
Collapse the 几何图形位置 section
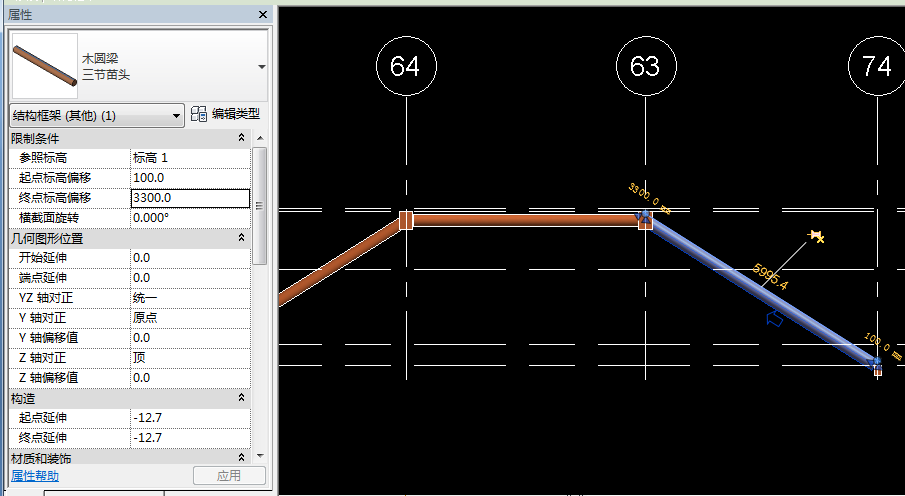coord(241,238)
